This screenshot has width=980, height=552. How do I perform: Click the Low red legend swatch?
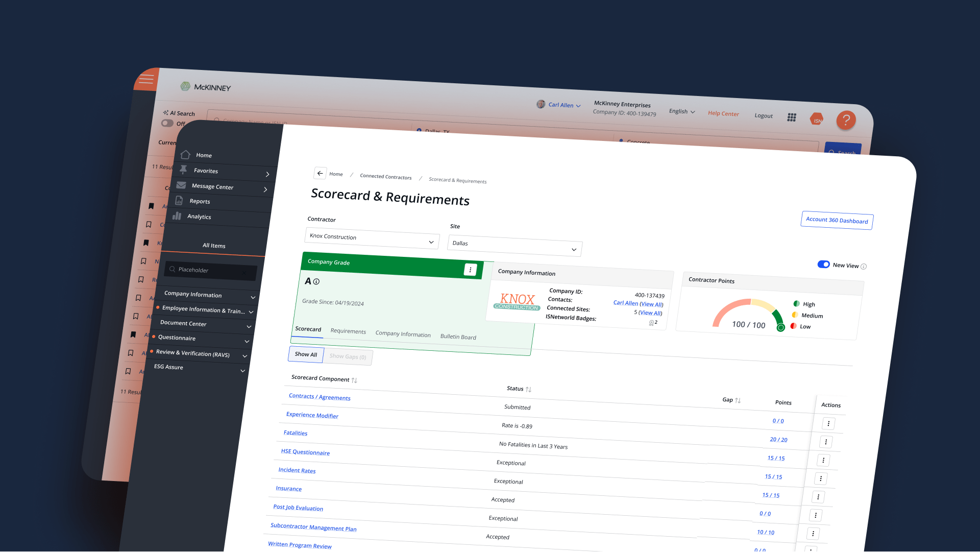[793, 326]
